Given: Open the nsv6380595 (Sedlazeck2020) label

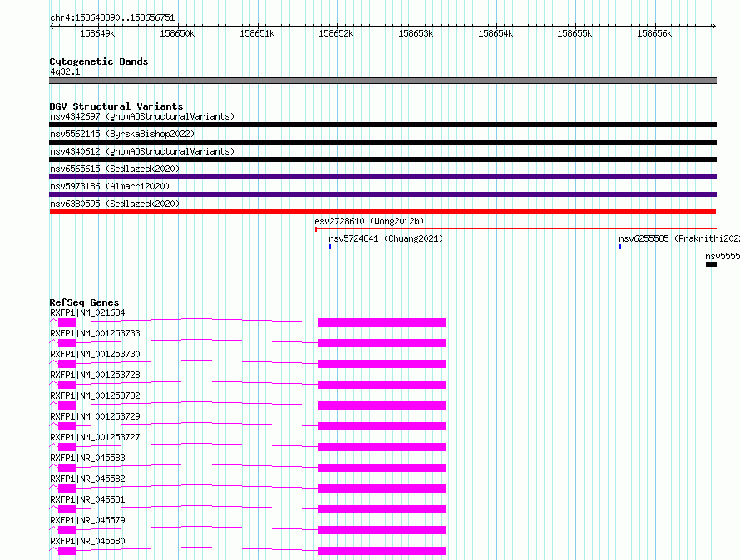Looking at the screenshot, I should click(115, 204).
